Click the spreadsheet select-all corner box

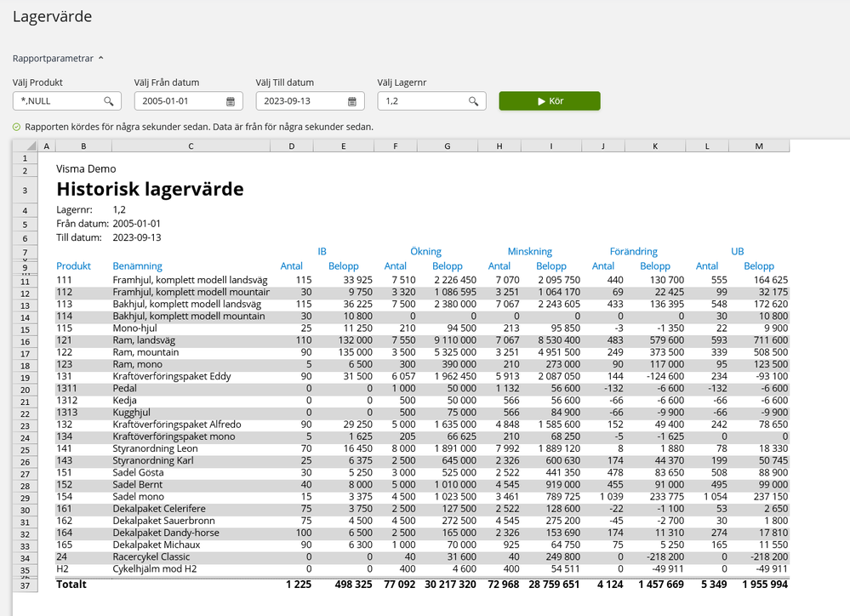point(26,146)
